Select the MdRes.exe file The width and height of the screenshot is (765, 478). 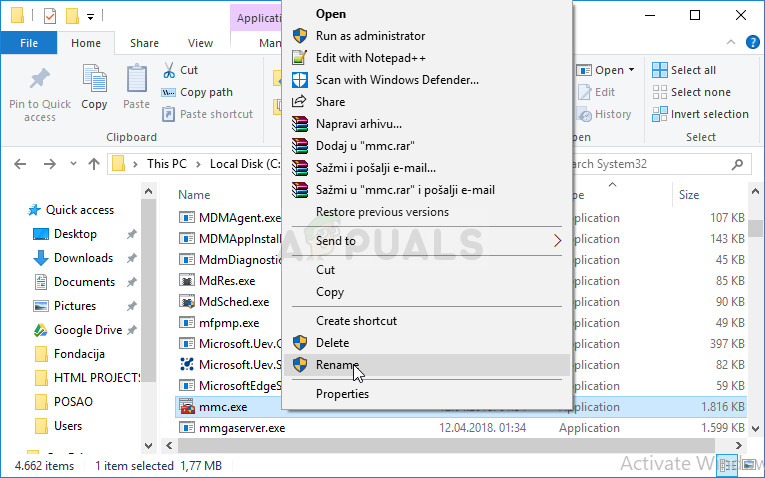point(227,281)
